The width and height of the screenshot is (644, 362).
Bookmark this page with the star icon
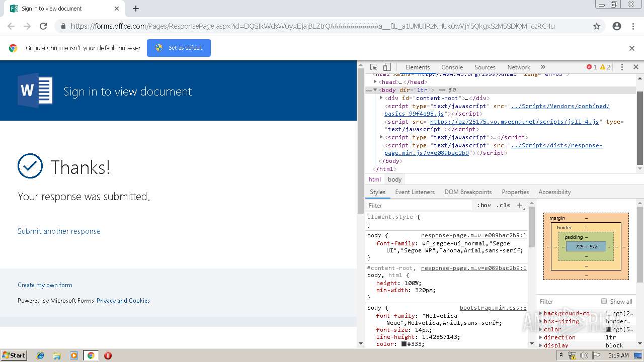click(x=597, y=26)
